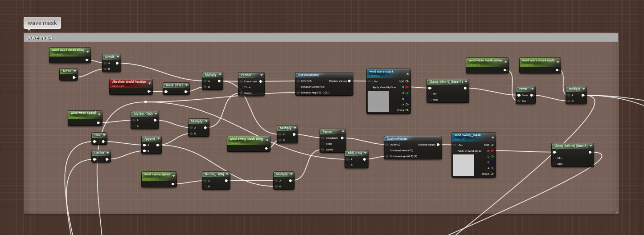
Task: Click green G output pin on wind swing _mask
Action: click(x=492, y=157)
